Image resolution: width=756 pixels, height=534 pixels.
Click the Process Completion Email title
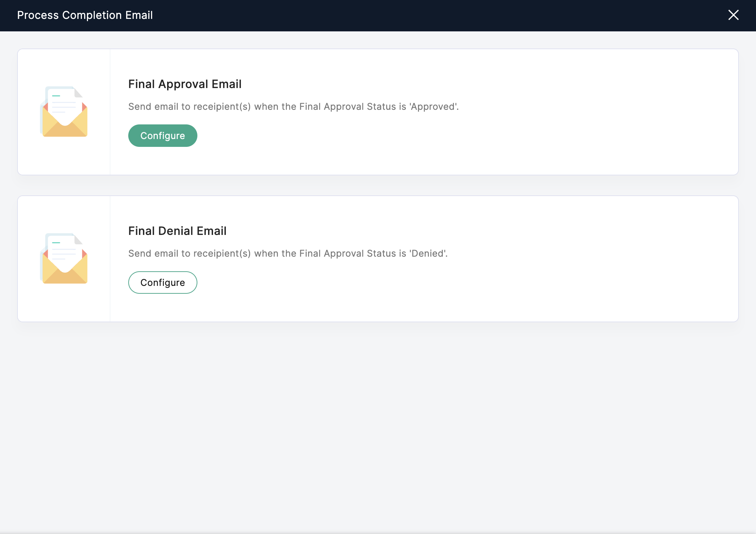click(x=85, y=15)
